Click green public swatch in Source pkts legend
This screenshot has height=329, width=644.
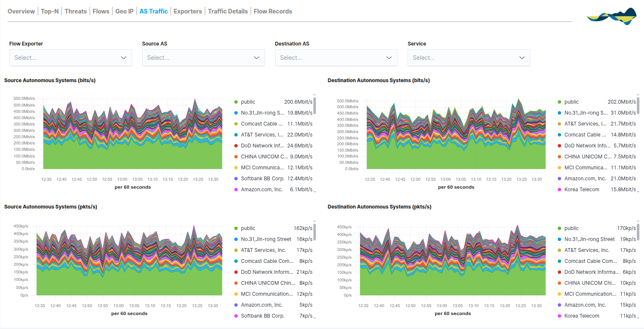(236, 228)
